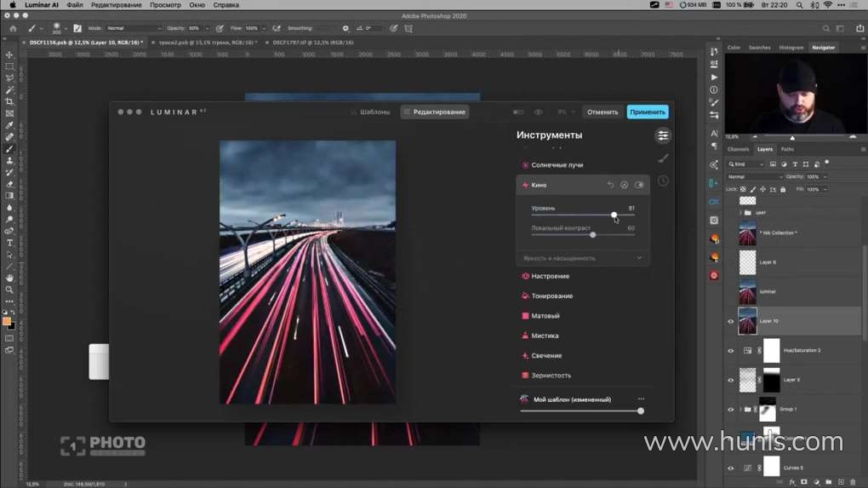Expand the Яркость и насыщенность section
This screenshot has width=868, height=488.
639,258
